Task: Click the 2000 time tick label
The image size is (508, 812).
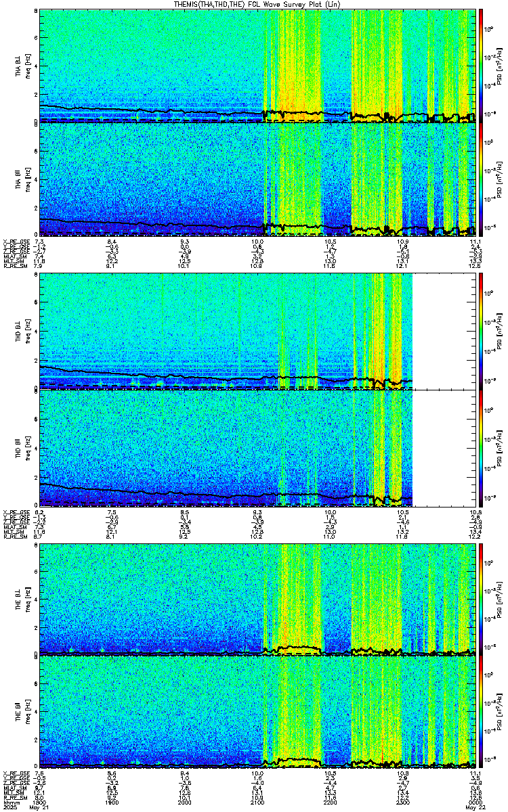Action: [x=185, y=802]
